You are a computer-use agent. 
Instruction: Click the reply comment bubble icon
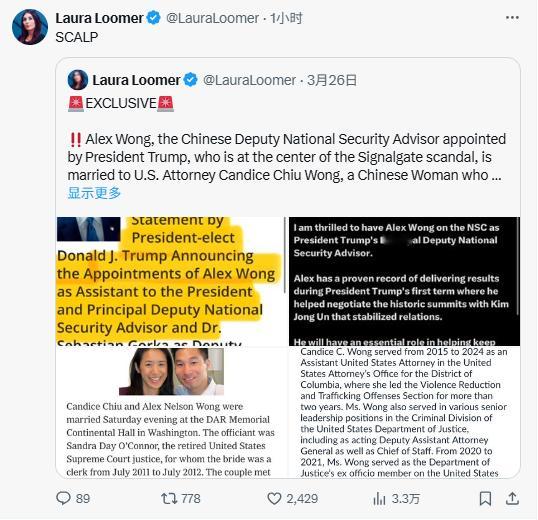click(x=63, y=498)
